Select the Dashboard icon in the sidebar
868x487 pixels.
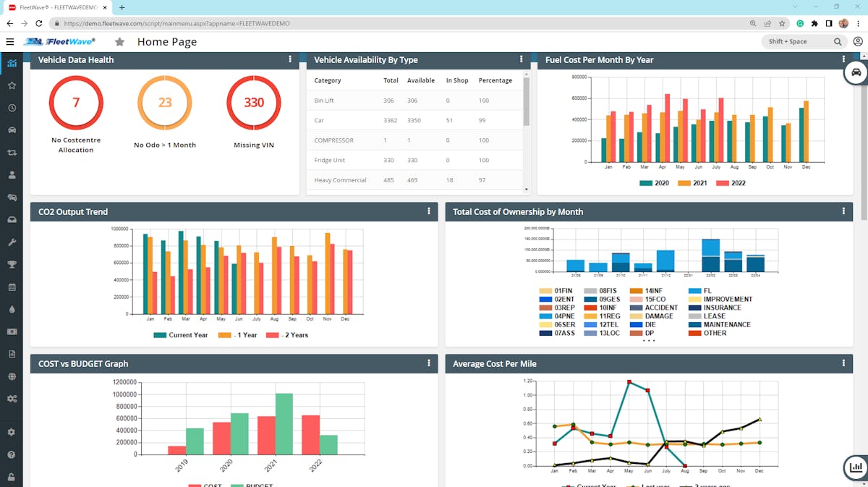tap(10, 64)
